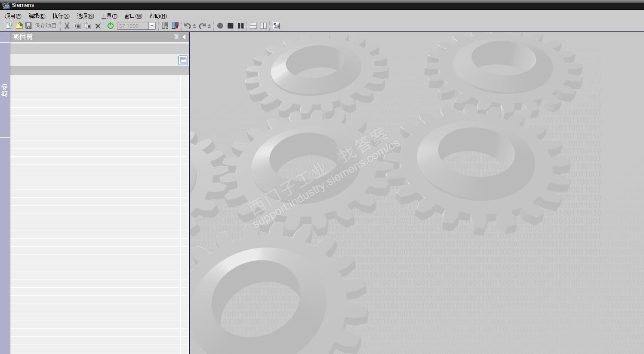Click the cut scissors icon
Screen dimensions: 644x354
click(x=67, y=26)
